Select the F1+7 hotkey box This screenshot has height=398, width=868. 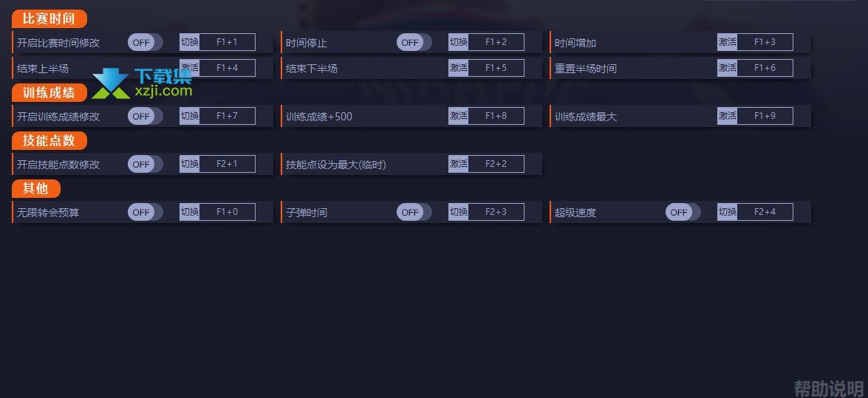(227, 116)
